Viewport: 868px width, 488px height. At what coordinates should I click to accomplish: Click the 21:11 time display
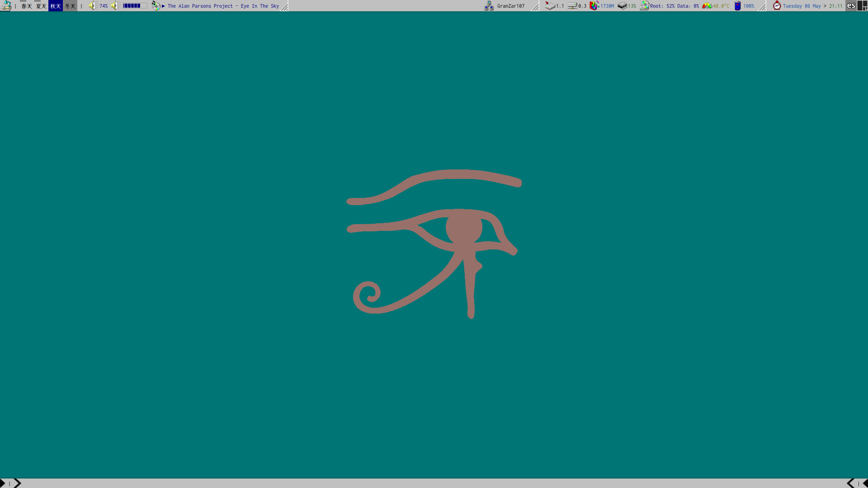click(x=836, y=6)
